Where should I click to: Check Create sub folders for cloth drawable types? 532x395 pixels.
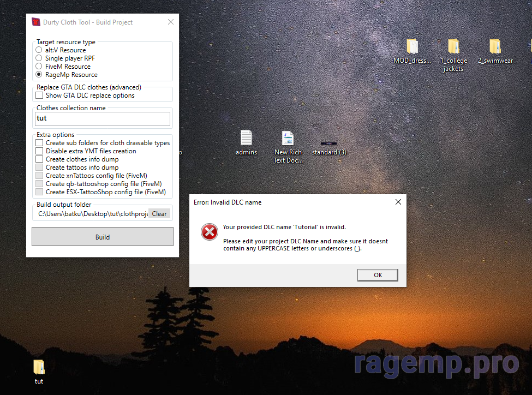(x=39, y=143)
